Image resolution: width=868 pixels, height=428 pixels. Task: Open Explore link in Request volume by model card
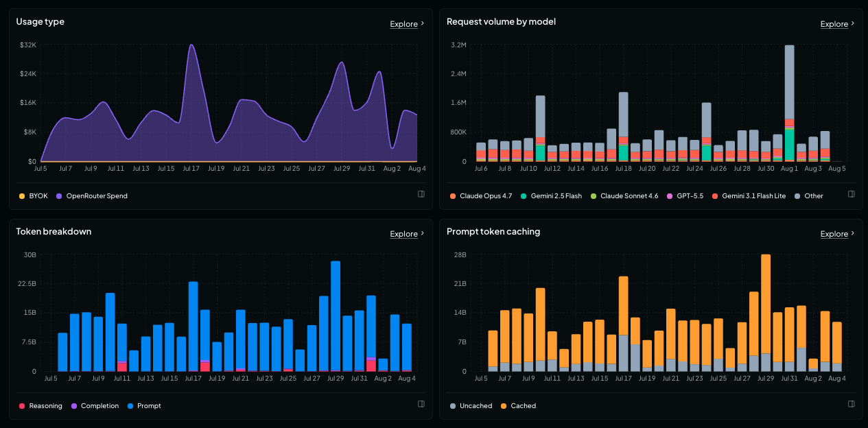837,24
